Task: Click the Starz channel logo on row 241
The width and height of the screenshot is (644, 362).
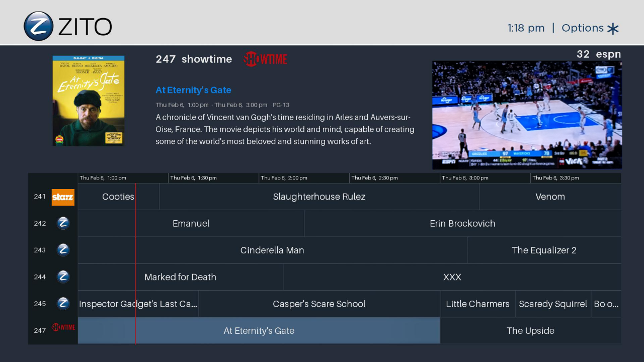Action: tap(63, 197)
